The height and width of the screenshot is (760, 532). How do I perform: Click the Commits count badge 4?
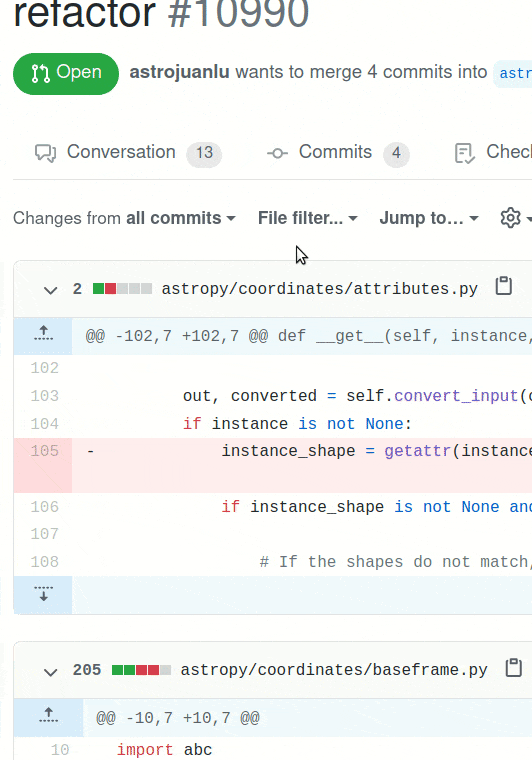click(396, 153)
